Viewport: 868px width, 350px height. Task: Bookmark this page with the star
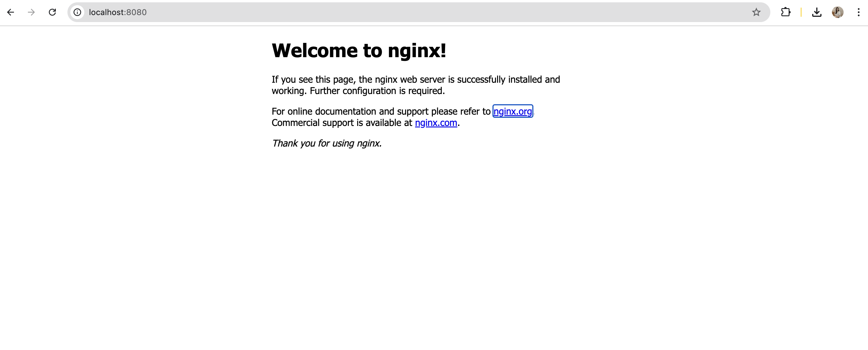756,12
